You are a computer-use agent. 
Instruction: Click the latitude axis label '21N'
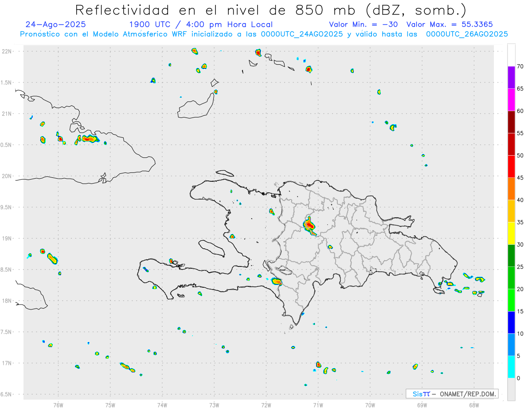click(x=7, y=114)
